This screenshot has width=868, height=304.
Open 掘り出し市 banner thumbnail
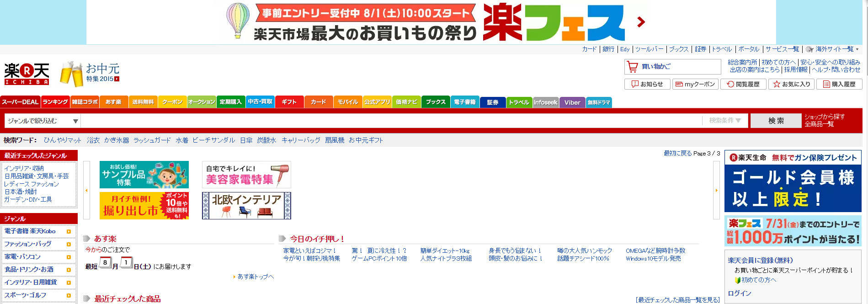144,206
